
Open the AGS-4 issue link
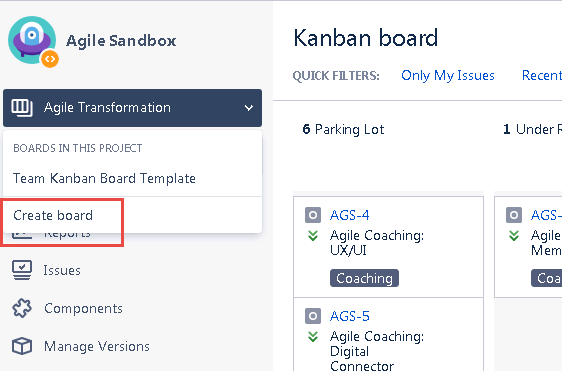click(x=349, y=215)
